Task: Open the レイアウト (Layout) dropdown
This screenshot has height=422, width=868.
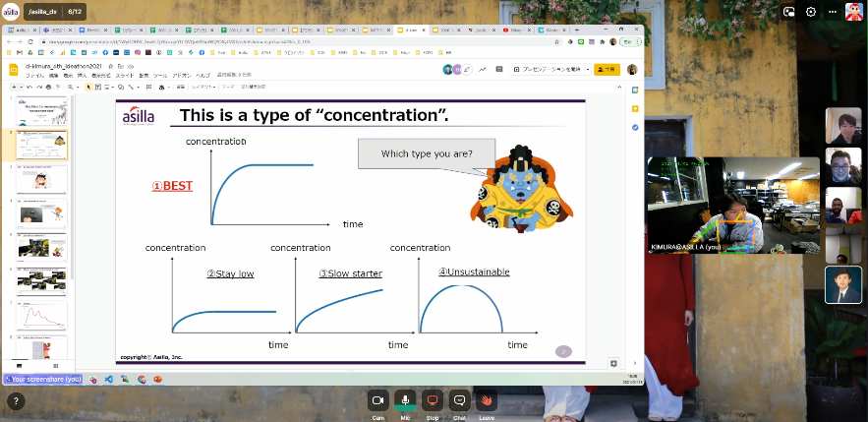Action: (203, 87)
